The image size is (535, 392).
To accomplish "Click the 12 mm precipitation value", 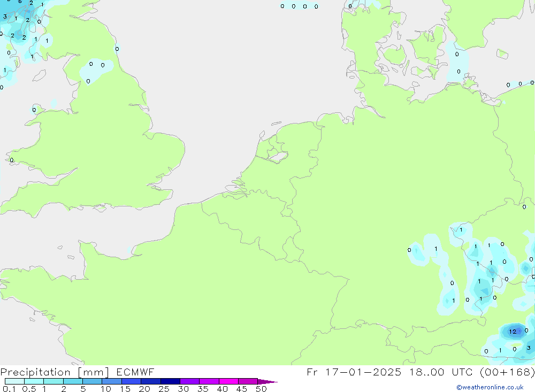I will tap(513, 332).
